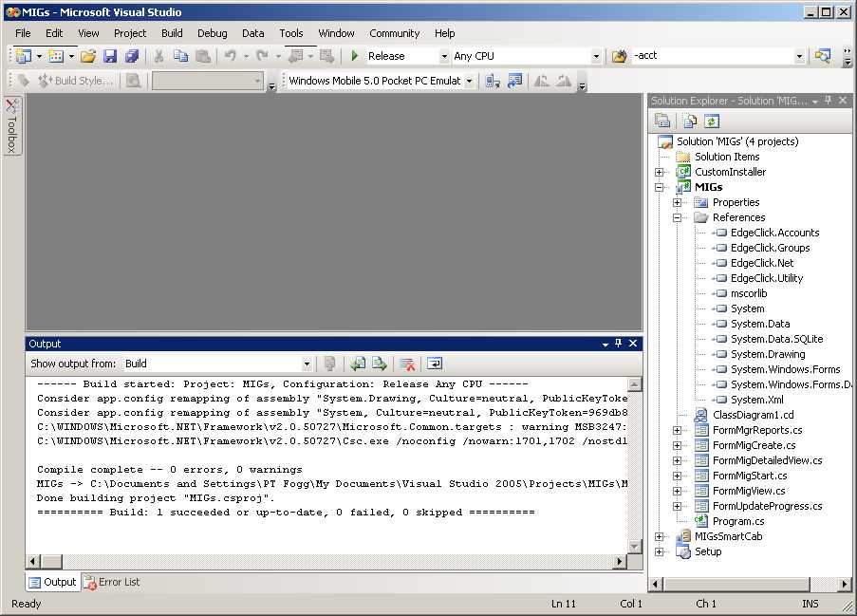The image size is (857, 616).
Task: Click the New Project toolbar icon
Action: (x=24, y=56)
